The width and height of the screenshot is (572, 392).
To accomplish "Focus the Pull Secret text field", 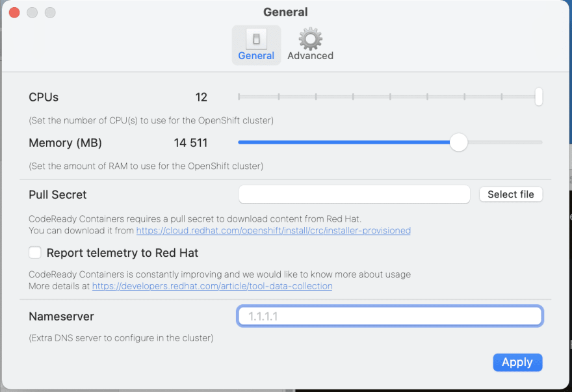I will tap(354, 194).
